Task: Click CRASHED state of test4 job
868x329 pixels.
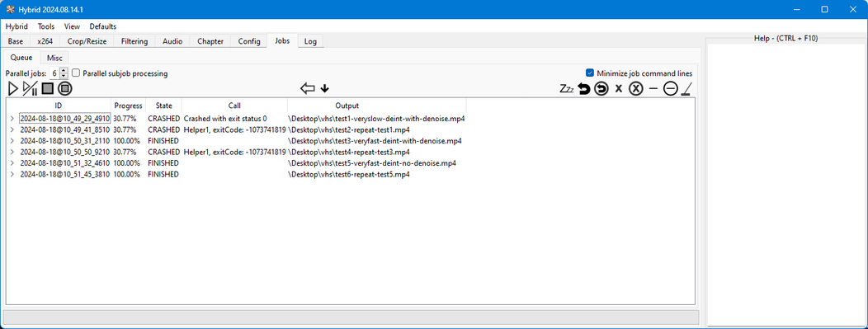Action: [x=164, y=152]
